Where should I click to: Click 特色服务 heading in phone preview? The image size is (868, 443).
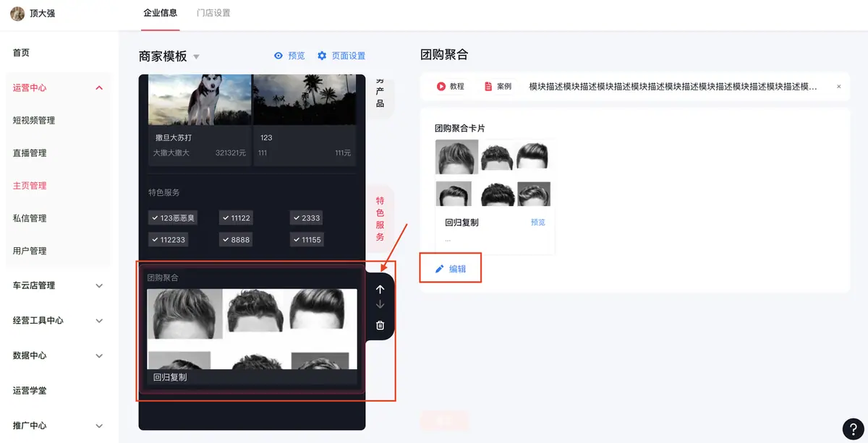pos(164,193)
